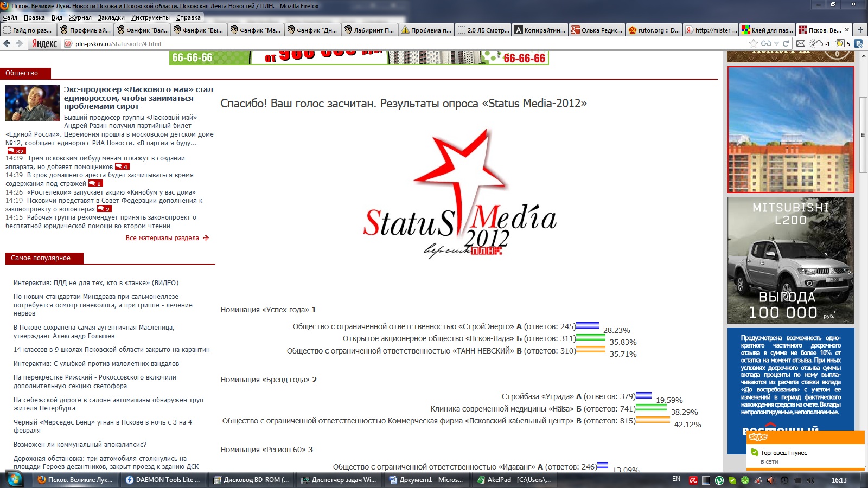Switch to the 'Олька Редис...' tab
This screenshot has width=868, height=488.
click(597, 30)
